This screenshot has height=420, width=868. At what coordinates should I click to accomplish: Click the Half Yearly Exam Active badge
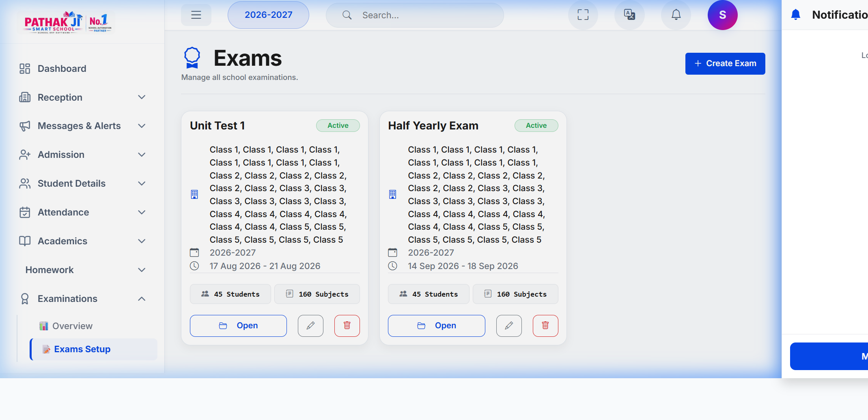[x=536, y=126]
